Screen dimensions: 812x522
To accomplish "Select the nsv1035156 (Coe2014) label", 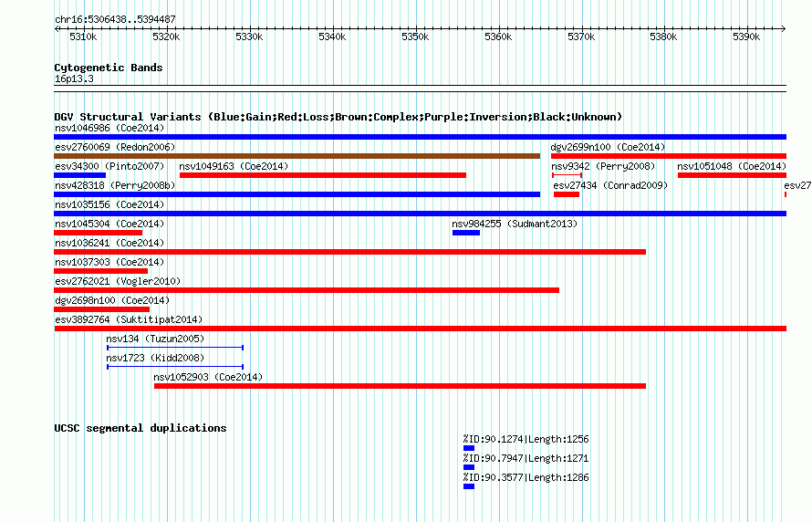I will click(x=109, y=204).
